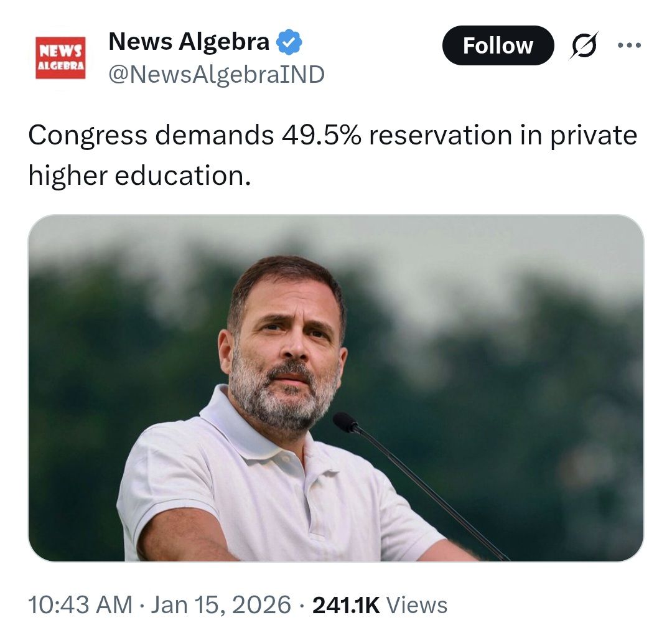672x638 pixels.
Task: Click the word Congress in the tweet
Action: 86,136
